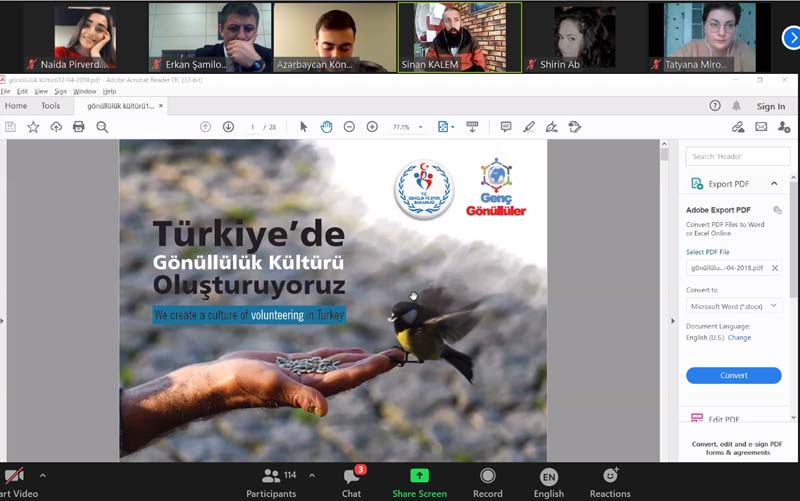Bookmark the file with the star icon
Image resolution: width=800 pixels, height=501 pixels.
(x=33, y=127)
